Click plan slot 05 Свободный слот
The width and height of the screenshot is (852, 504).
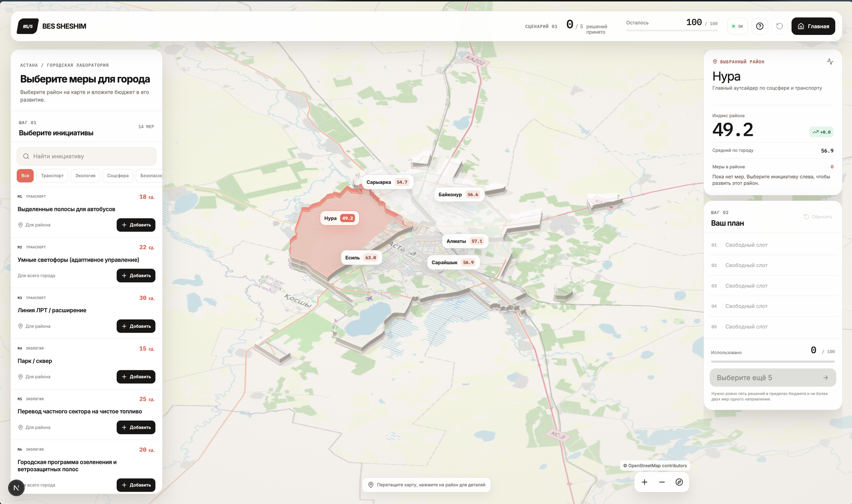773,327
